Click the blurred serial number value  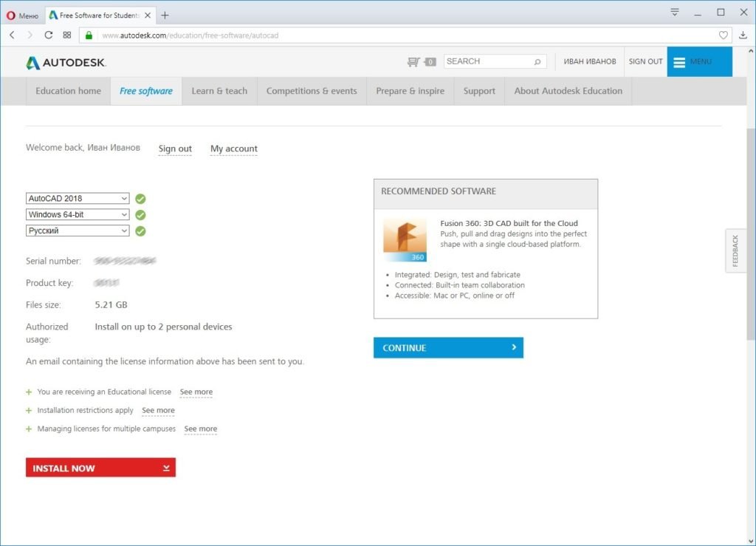point(125,261)
